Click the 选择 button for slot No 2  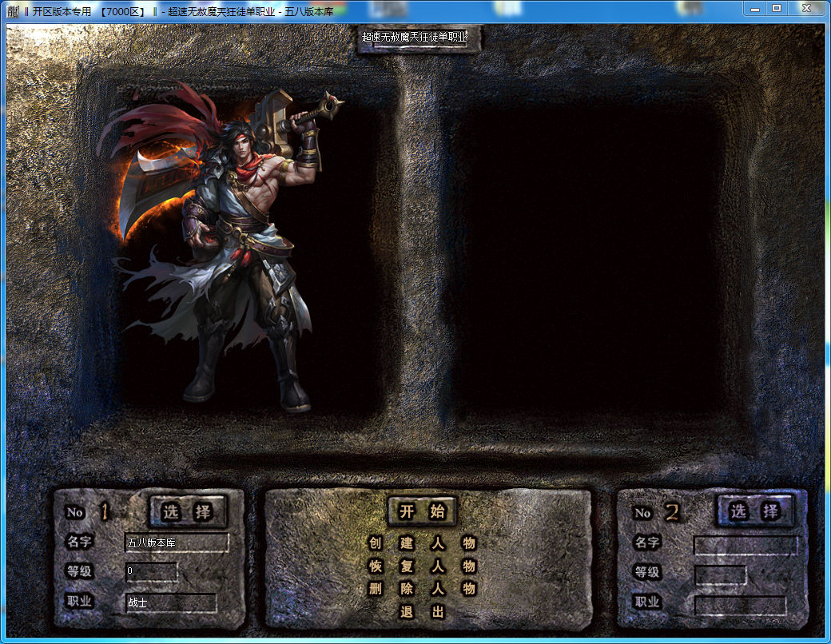(x=755, y=511)
